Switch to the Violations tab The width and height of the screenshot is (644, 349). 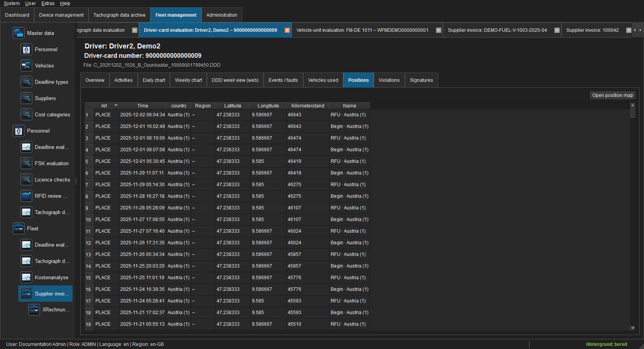(389, 80)
